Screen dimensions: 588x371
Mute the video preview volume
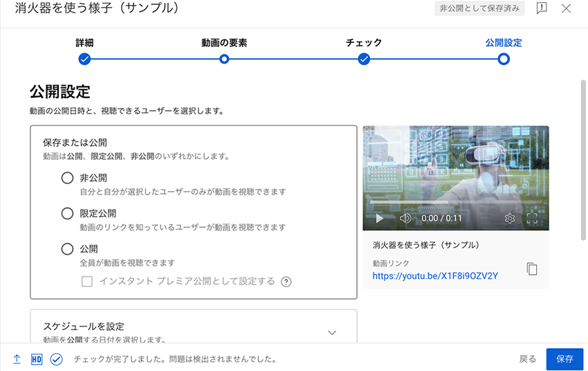(x=405, y=218)
